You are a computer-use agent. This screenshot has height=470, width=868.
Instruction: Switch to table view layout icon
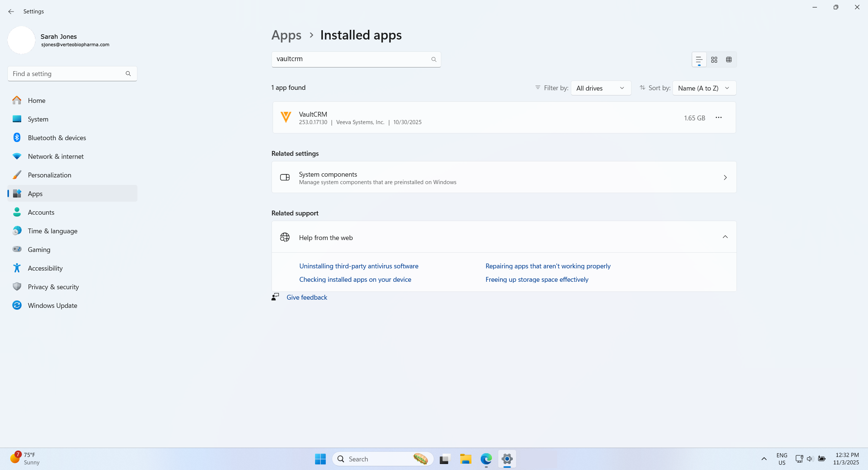tap(729, 60)
